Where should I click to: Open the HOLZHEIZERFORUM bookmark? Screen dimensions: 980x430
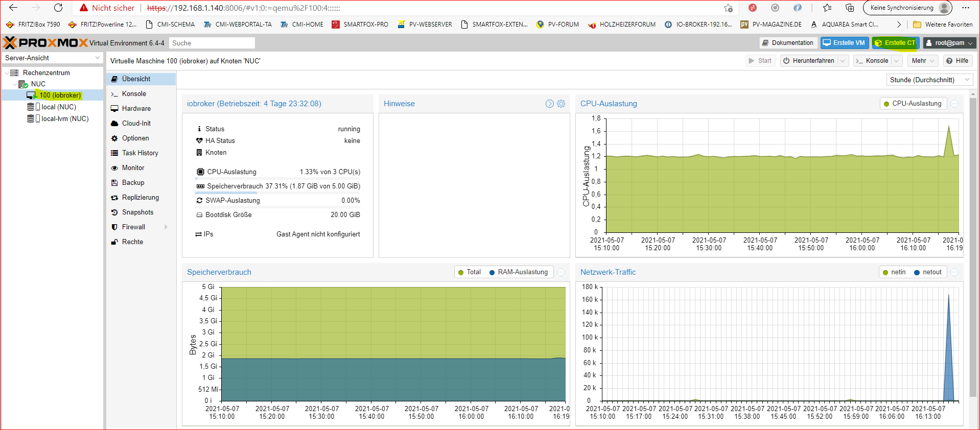click(x=621, y=24)
